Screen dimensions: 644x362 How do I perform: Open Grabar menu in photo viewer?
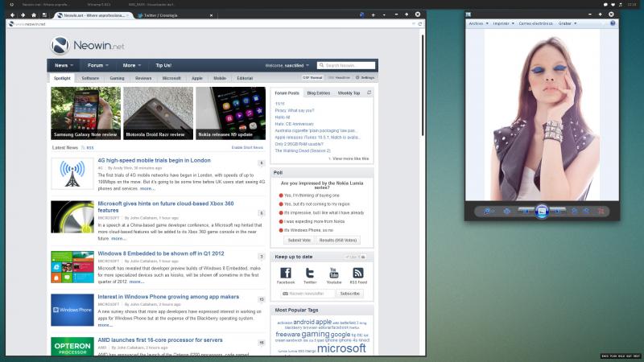coord(568,23)
